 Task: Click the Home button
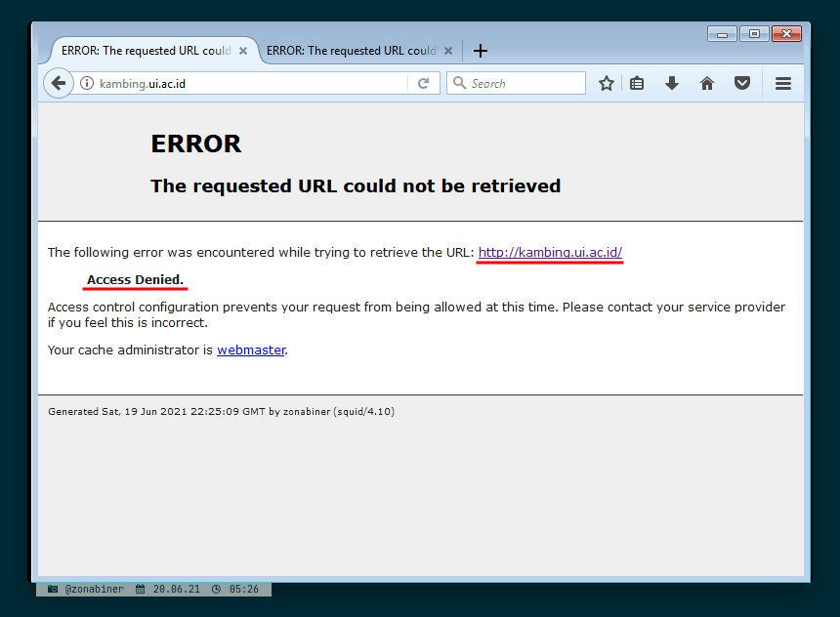tap(706, 83)
